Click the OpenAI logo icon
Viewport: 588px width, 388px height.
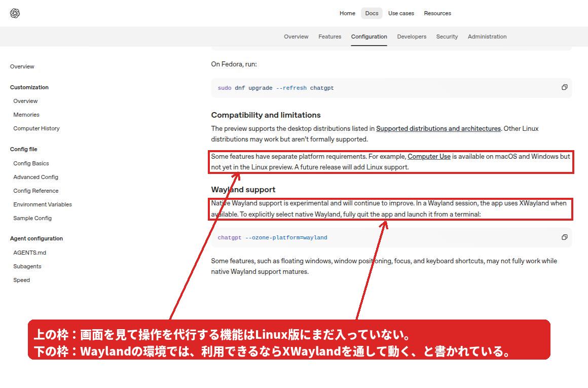15,13
